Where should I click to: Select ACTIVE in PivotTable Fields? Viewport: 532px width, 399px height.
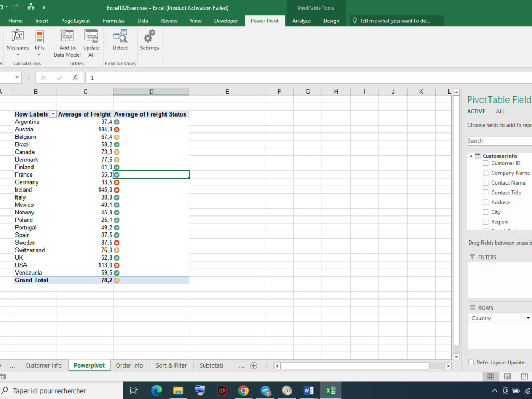click(x=476, y=111)
